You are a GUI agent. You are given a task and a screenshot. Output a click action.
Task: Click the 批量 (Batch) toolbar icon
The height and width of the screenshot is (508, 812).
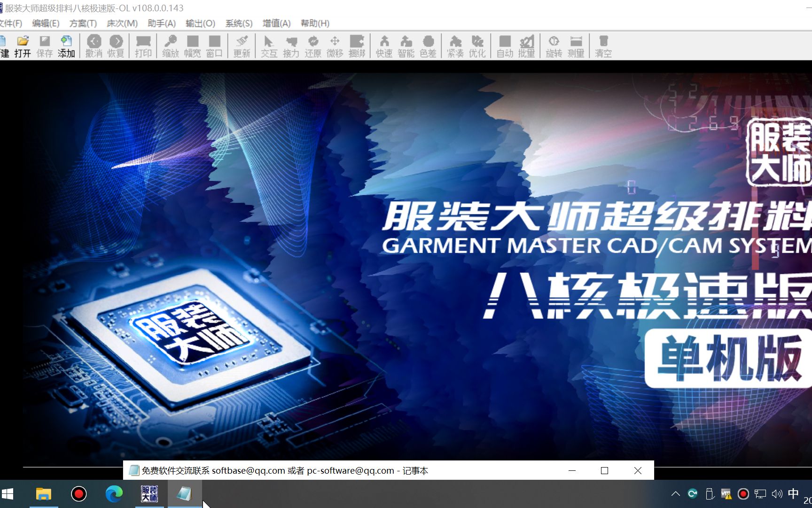tap(527, 46)
